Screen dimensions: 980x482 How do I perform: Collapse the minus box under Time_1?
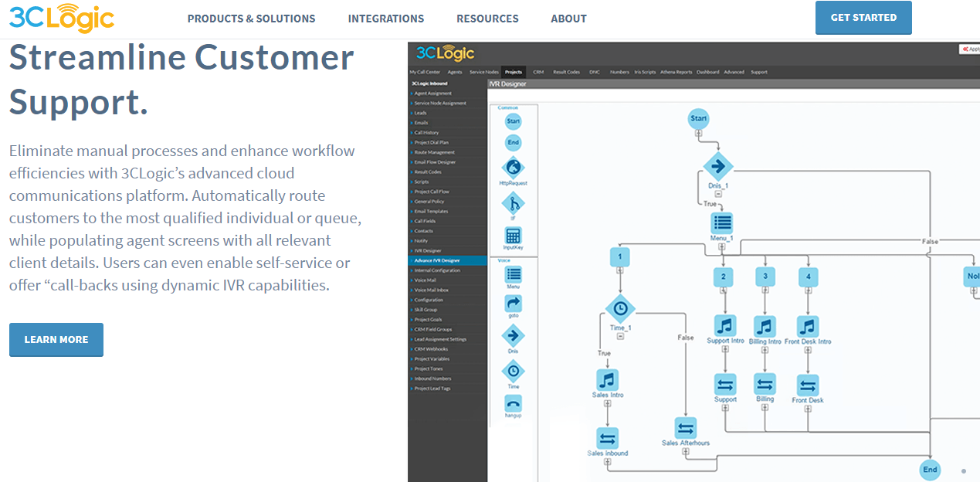(619, 337)
